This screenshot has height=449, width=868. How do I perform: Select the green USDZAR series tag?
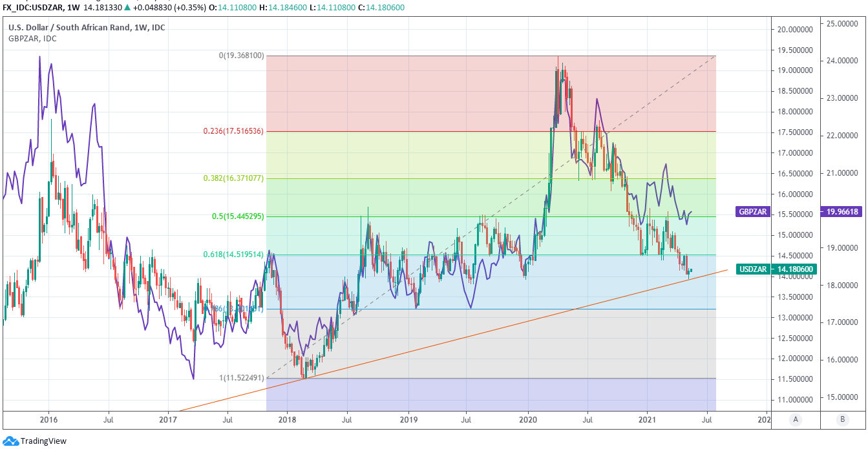753,269
